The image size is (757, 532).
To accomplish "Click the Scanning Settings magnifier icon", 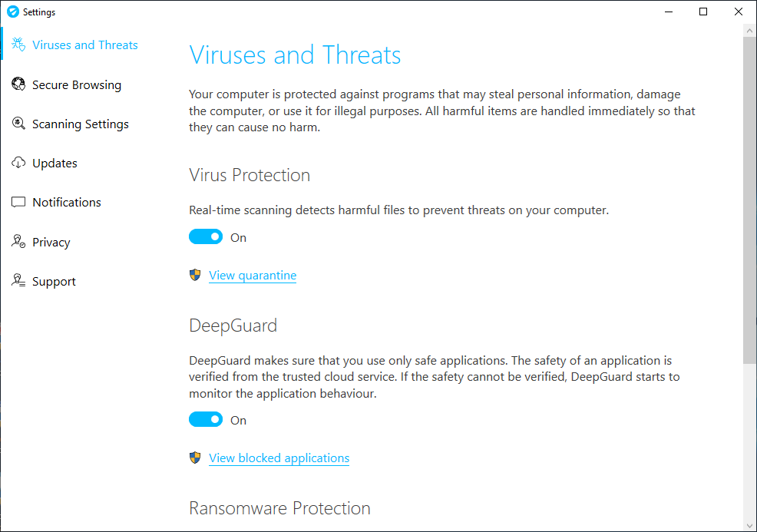I will pos(18,124).
